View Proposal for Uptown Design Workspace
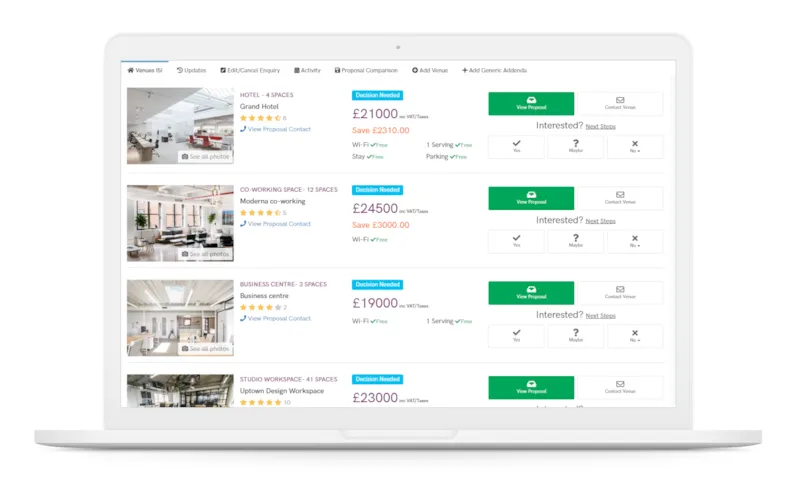The width and height of the screenshot is (800, 481). click(x=531, y=388)
